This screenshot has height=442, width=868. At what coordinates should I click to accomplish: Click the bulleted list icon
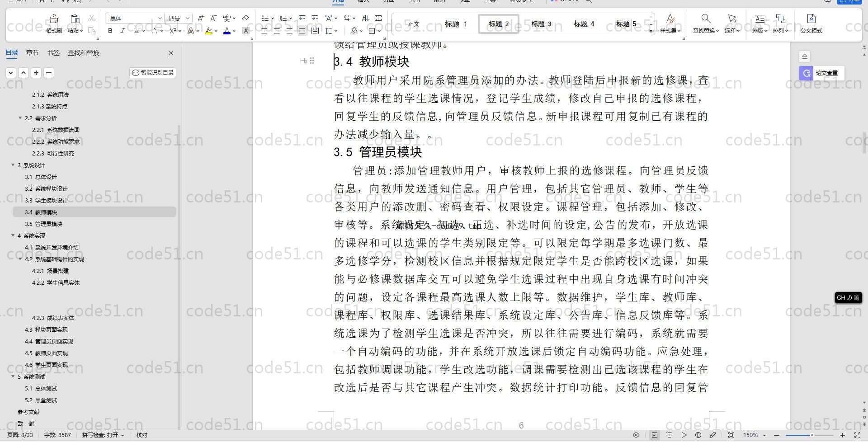[265, 18]
